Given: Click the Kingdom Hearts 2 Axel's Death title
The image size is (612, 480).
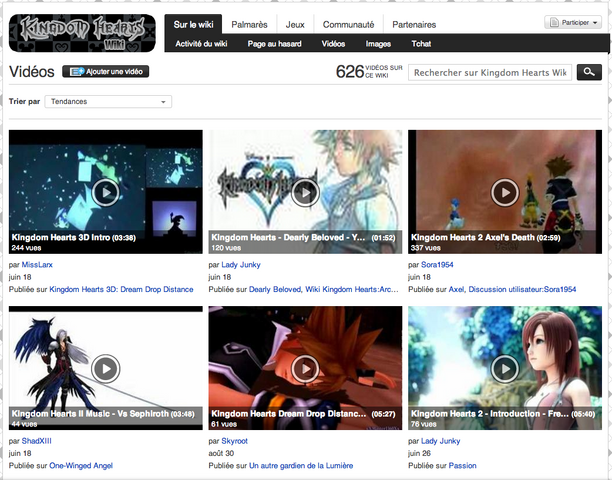Looking at the screenshot, I should click(x=473, y=237).
